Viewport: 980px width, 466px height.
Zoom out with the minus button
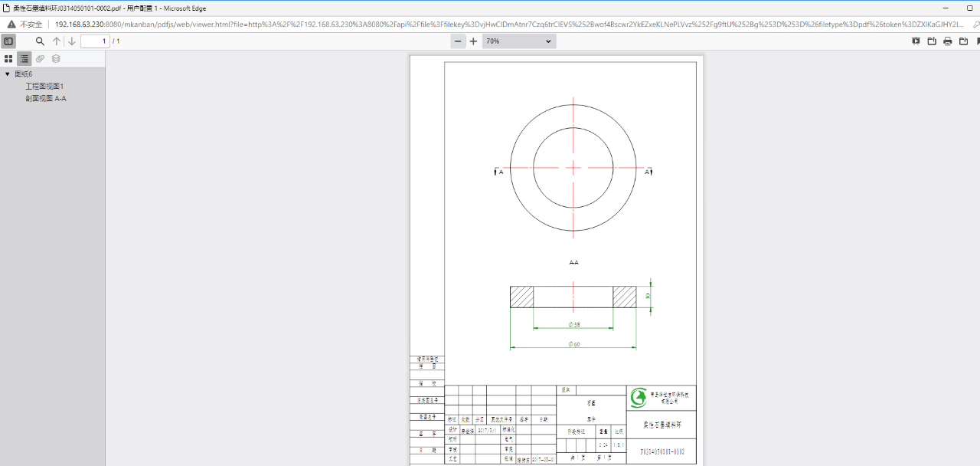click(458, 41)
